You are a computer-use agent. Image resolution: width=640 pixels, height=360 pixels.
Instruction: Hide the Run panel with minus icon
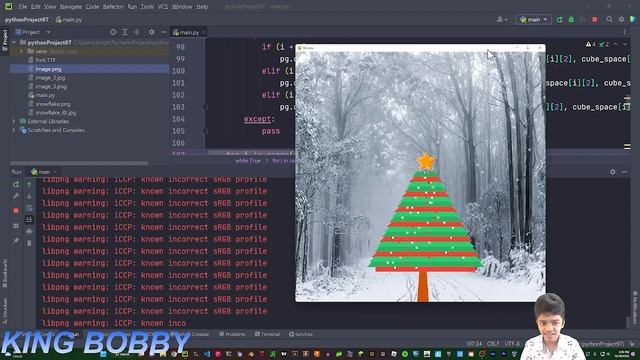624,172
